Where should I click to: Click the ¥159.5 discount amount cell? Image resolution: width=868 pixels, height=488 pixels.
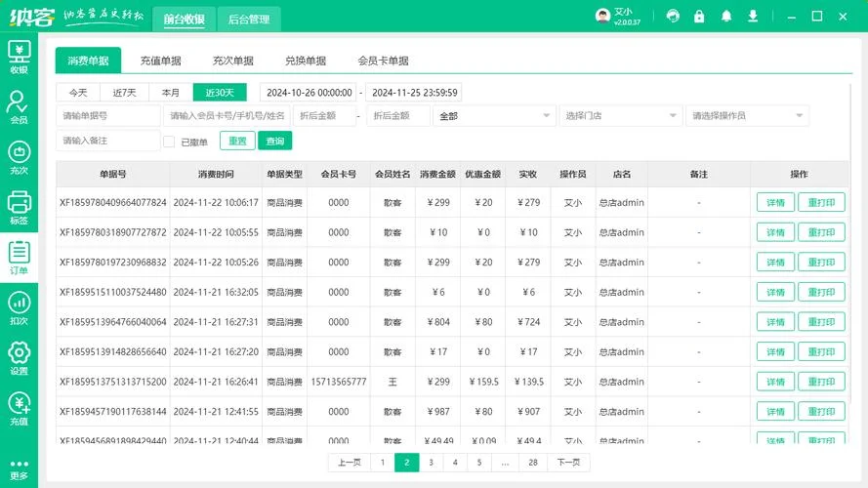483,382
